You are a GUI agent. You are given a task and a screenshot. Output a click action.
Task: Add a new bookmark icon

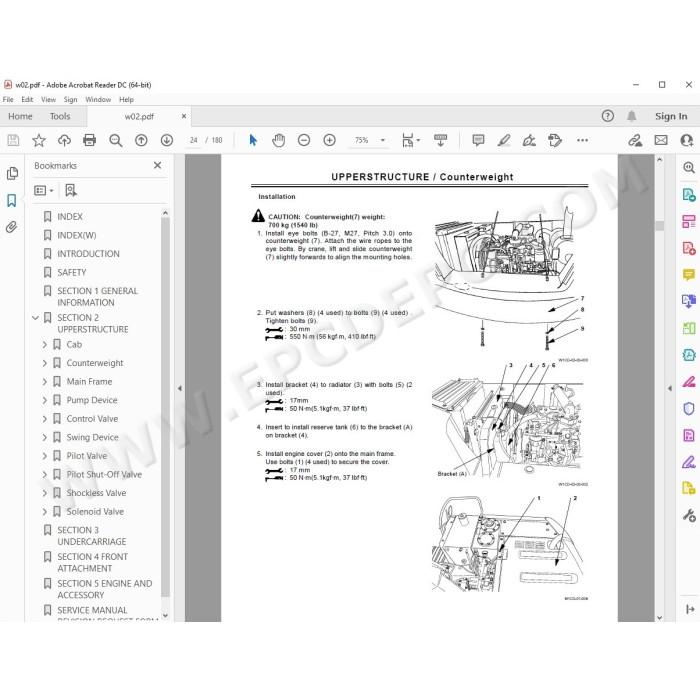(71, 190)
